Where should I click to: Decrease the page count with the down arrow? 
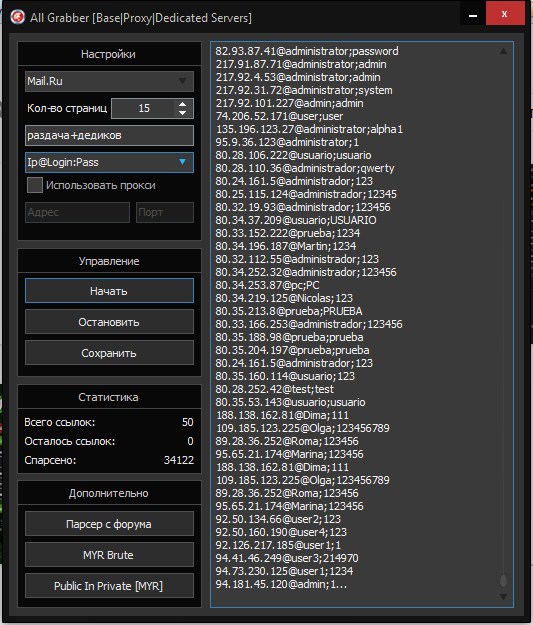pyautogui.click(x=183, y=113)
